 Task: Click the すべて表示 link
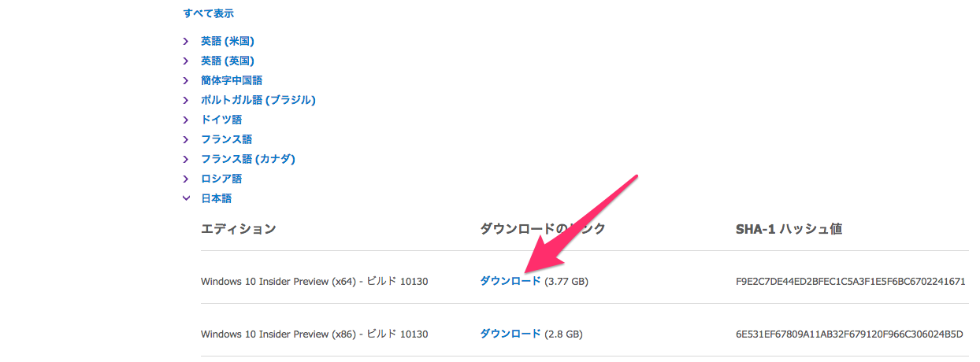click(x=208, y=13)
